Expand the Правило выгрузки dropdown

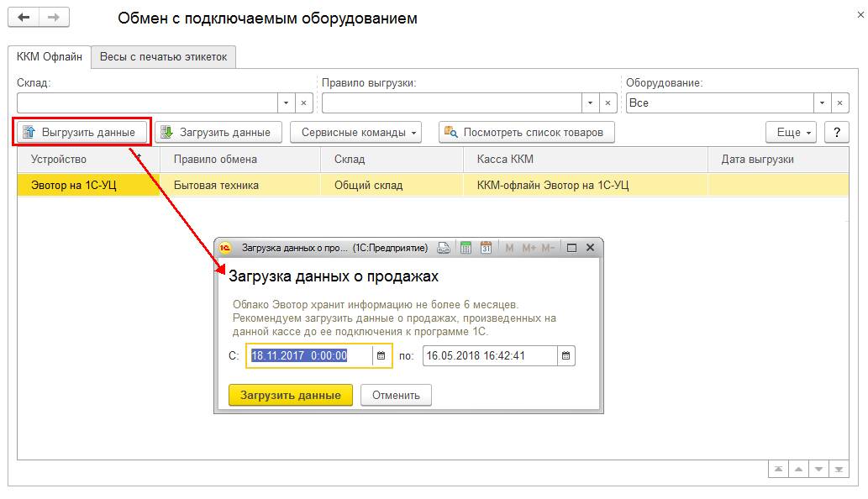590,102
